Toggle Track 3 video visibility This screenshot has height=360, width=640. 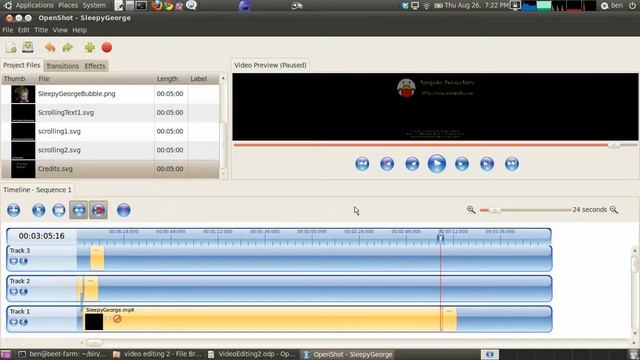pyautogui.click(x=13, y=261)
